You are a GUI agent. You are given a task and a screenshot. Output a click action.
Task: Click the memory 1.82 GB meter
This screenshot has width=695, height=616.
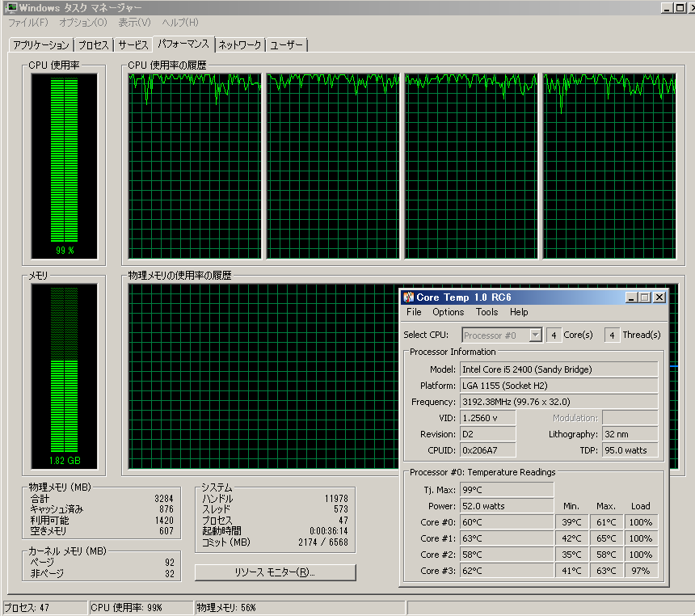[x=65, y=376]
